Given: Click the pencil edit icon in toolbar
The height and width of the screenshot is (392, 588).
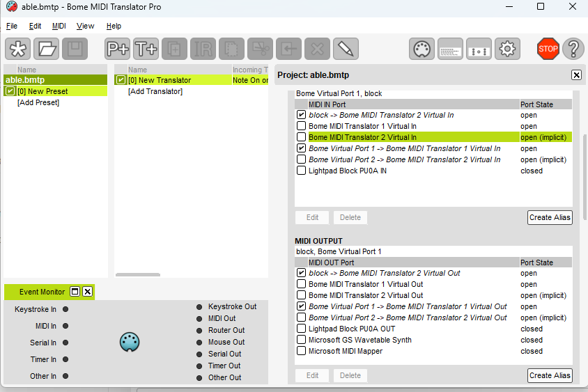Looking at the screenshot, I should [345, 49].
